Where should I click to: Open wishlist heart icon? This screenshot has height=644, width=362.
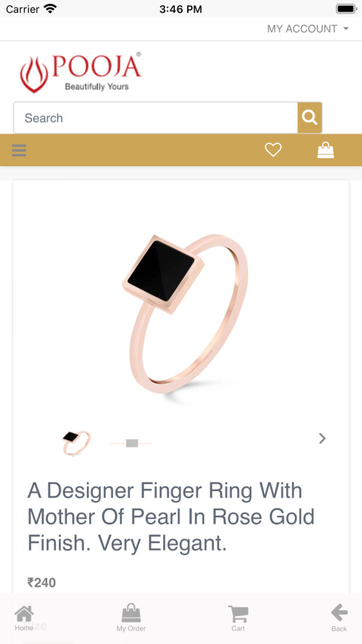[x=273, y=150]
